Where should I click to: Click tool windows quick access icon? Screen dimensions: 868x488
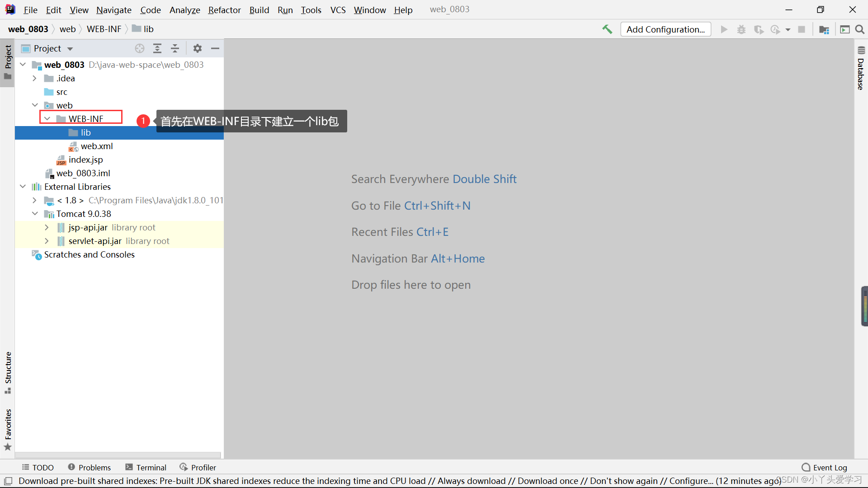(x=8, y=481)
